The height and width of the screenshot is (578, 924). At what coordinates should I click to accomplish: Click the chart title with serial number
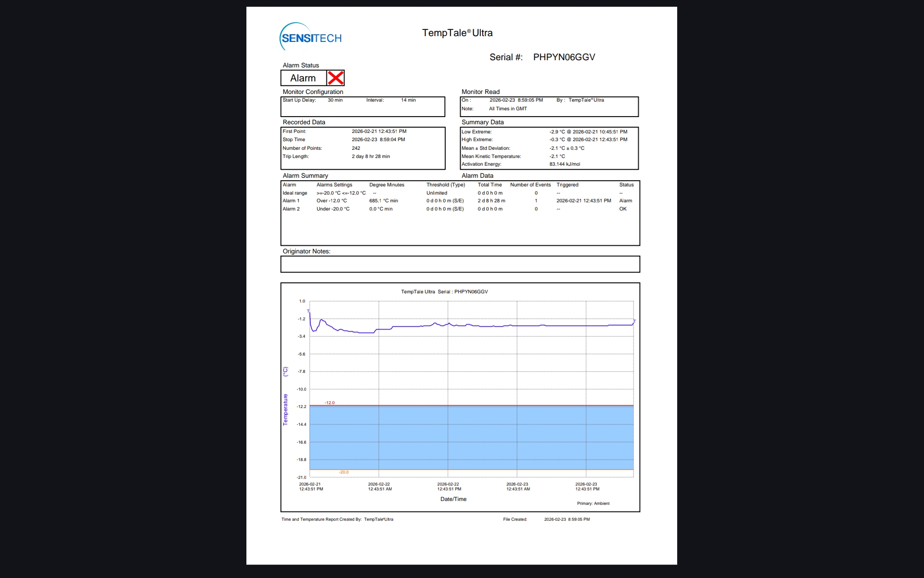(444, 292)
